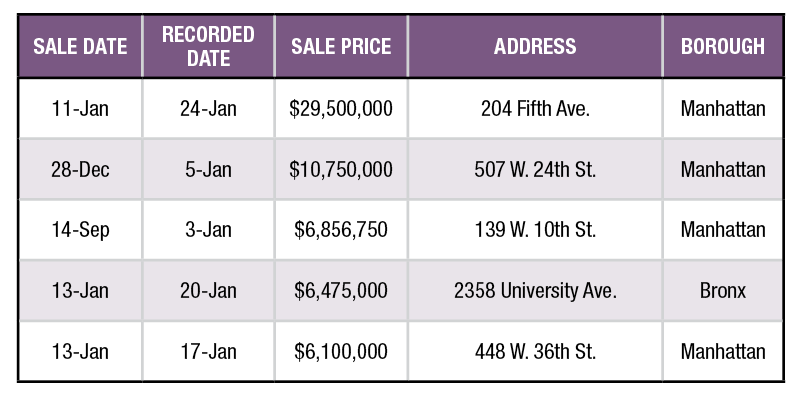Viewport: 800px width, 396px height.
Task: Click the SALE DATE column header
Action: 80,46
